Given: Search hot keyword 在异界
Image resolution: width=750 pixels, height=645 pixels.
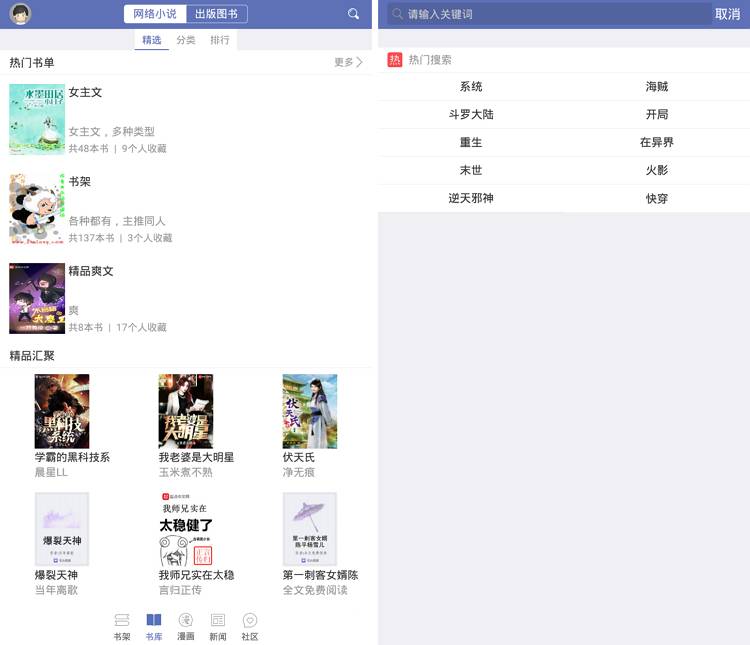Looking at the screenshot, I should point(657,142).
